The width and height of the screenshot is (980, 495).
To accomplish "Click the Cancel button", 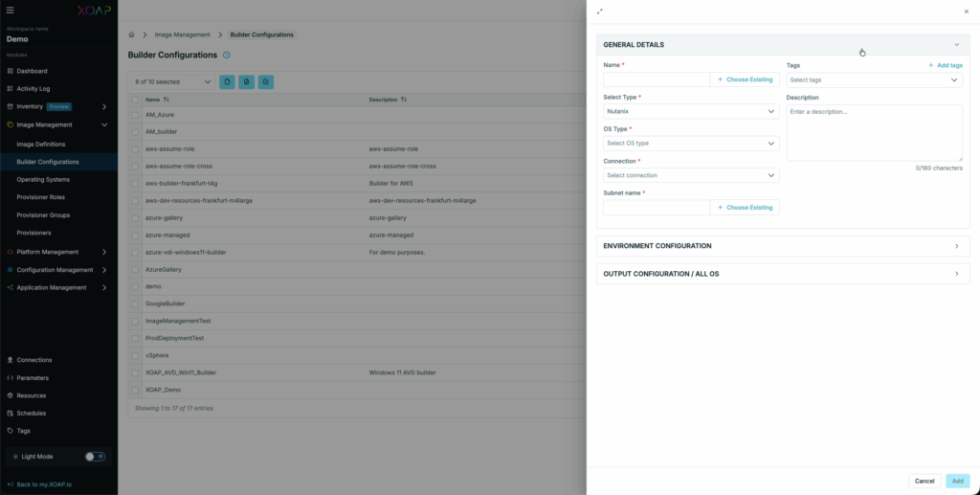I will (x=924, y=481).
